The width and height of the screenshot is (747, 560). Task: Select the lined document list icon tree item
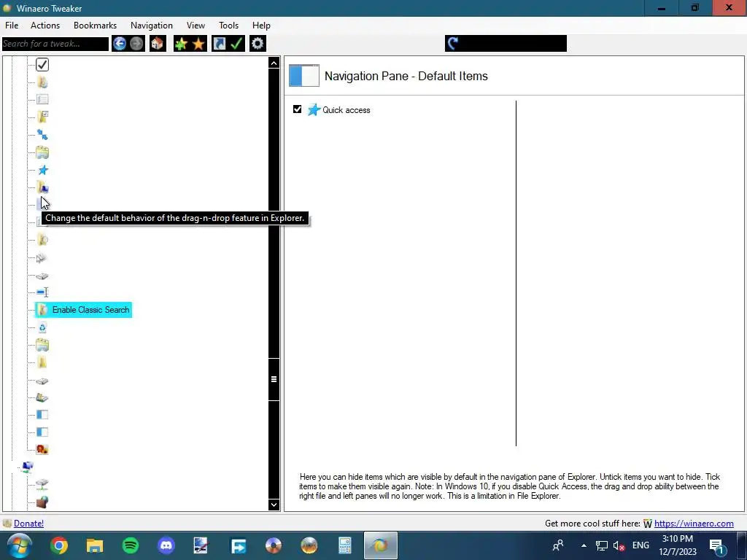pyautogui.click(x=42, y=99)
